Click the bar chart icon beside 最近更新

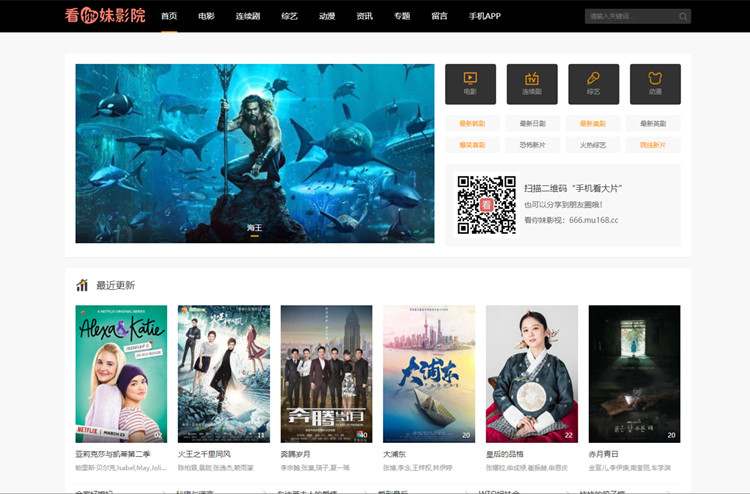82,285
